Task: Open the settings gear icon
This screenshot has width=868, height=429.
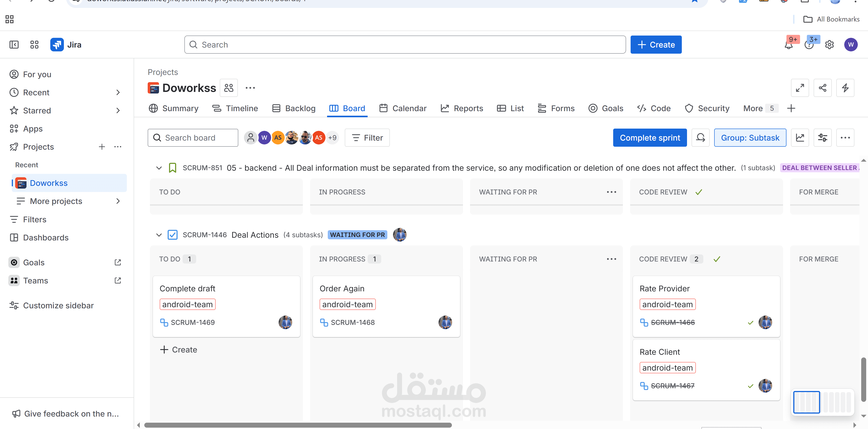Action: (829, 45)
